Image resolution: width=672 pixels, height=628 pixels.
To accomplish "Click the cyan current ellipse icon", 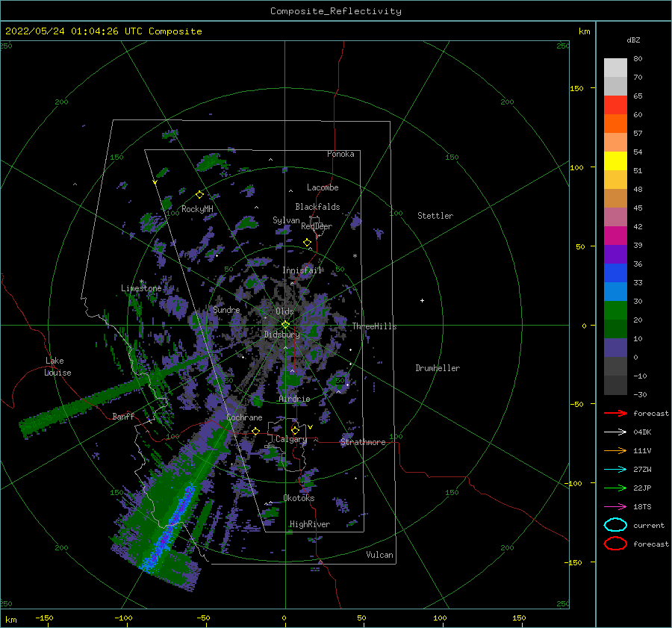I will click(615, 525).
